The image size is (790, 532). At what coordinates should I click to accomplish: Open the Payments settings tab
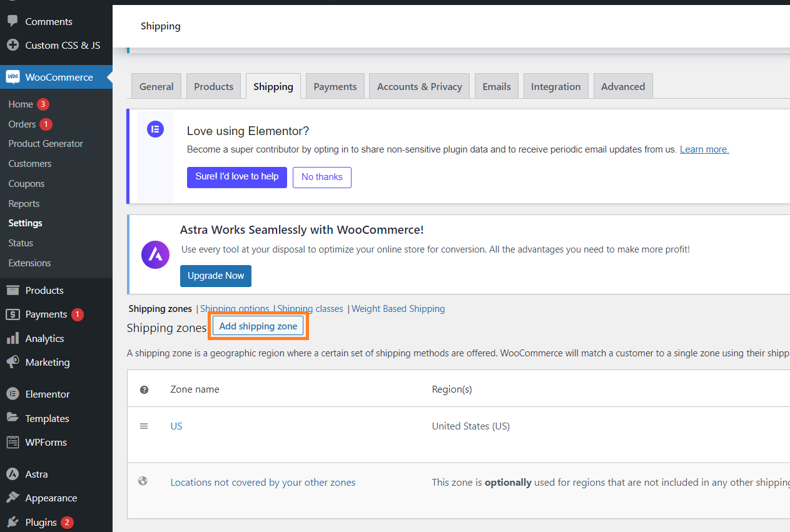335,86
